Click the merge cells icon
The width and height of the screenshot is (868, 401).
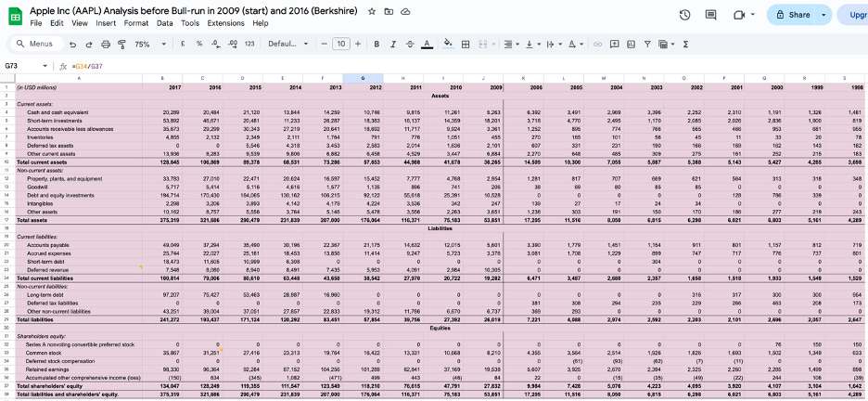(482, 44)
